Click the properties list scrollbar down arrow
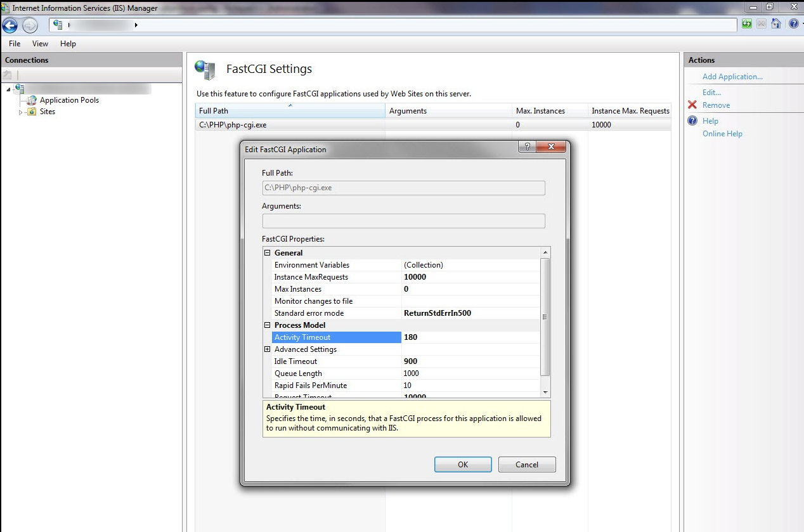804x532 pixels. tap(545, 393)
